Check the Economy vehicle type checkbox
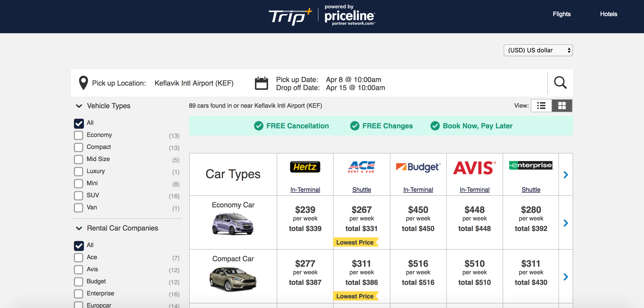The width and height of the screenshot is (644, 308). (x=78, y=135)
